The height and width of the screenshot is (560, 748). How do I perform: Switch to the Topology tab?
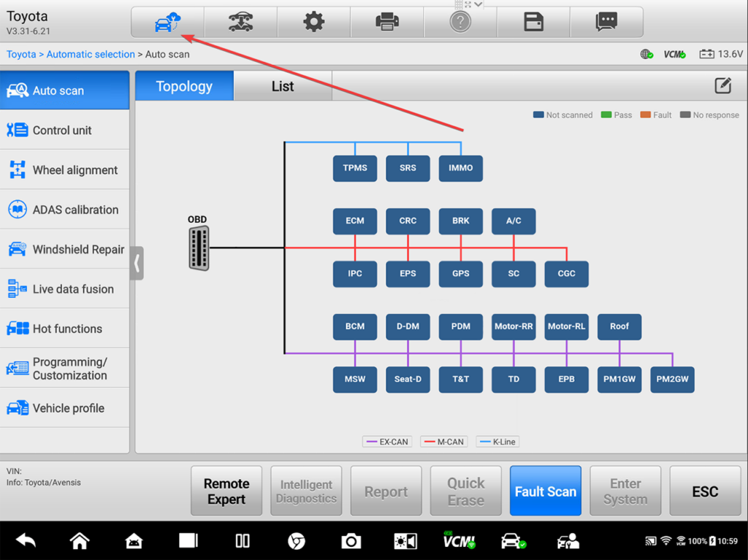[184, 86]
